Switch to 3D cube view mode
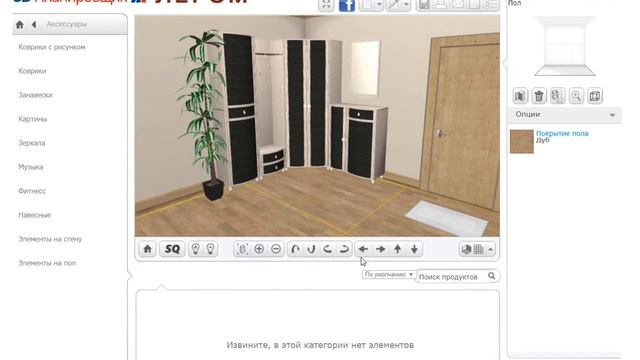 (x=466, y=249)
